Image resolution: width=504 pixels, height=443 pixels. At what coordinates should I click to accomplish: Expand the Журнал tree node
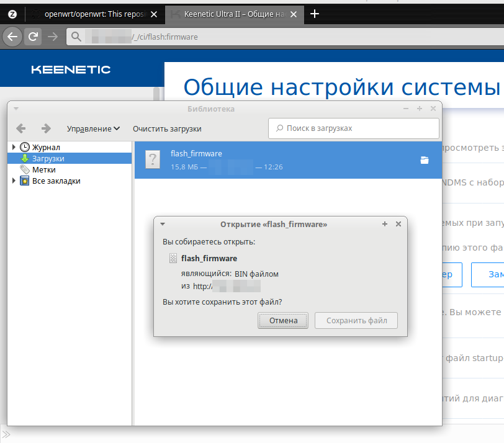pos(14,147)
